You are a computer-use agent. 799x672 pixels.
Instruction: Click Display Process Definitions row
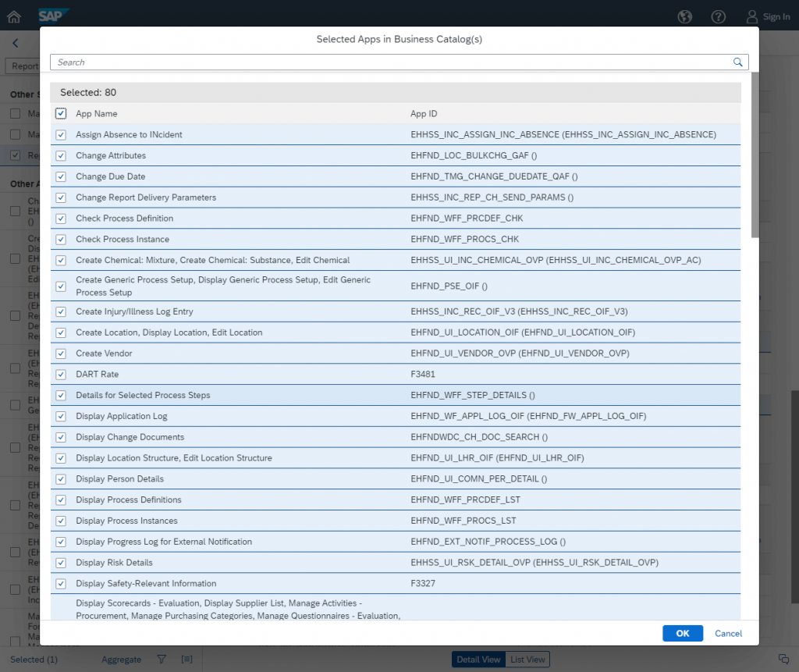[396, 500]
